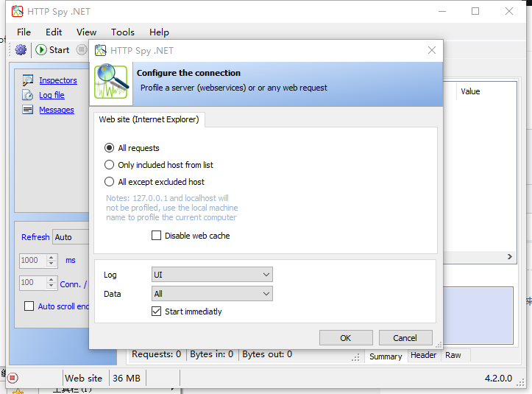Image resolution: width=532 pixels, height=394 pixels.
Task: Switch to Web site (Internet Explorer) tab
Action: click(x=149, y=119)
